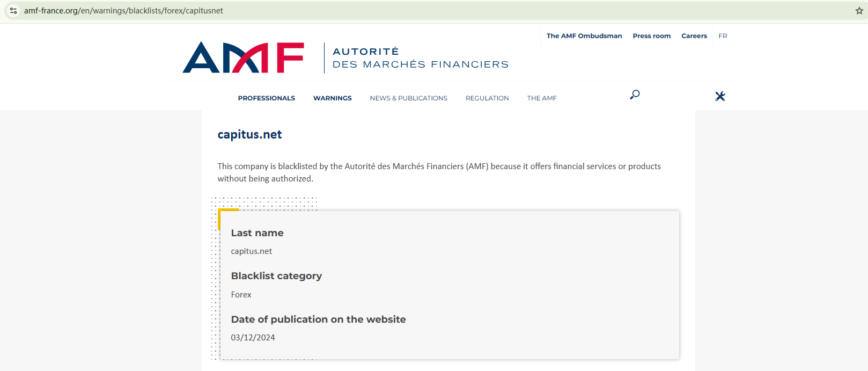Select the Forex category text in the card
This screenshot has height=371, width=868.
click(x=241, y=294)
